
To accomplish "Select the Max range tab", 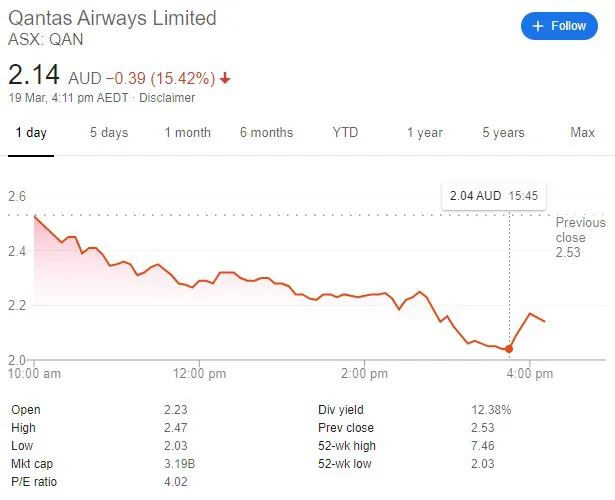I will pos(582,133).
